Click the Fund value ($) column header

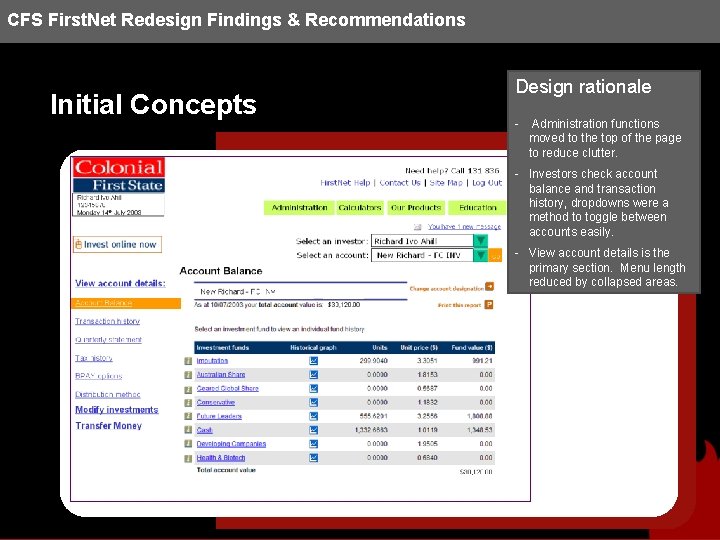coord(472,348)
